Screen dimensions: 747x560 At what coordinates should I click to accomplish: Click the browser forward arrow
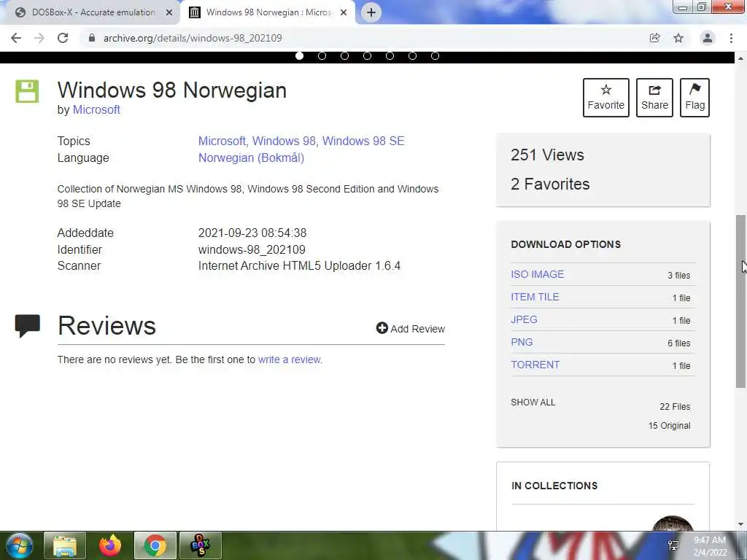(39, 38)
